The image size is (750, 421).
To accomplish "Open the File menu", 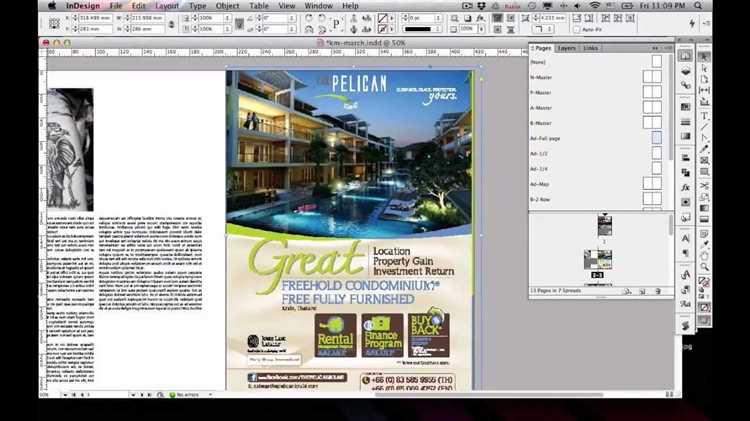I will (x=116, y=6).
